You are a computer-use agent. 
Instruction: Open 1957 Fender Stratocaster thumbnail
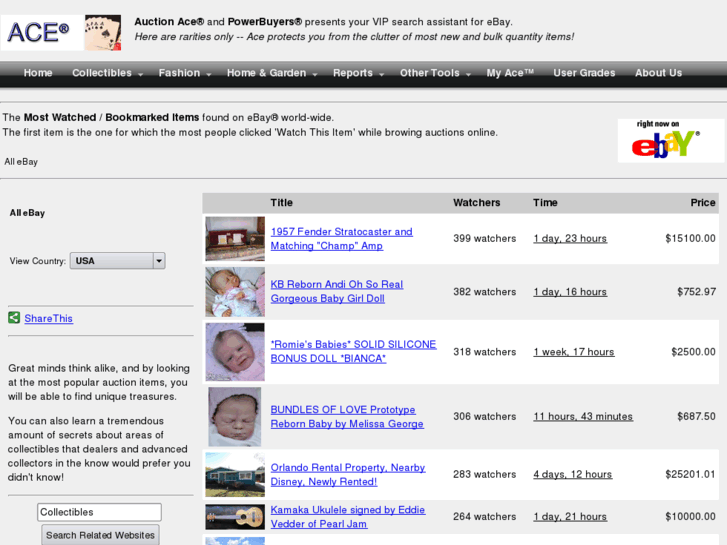(235, 238)
